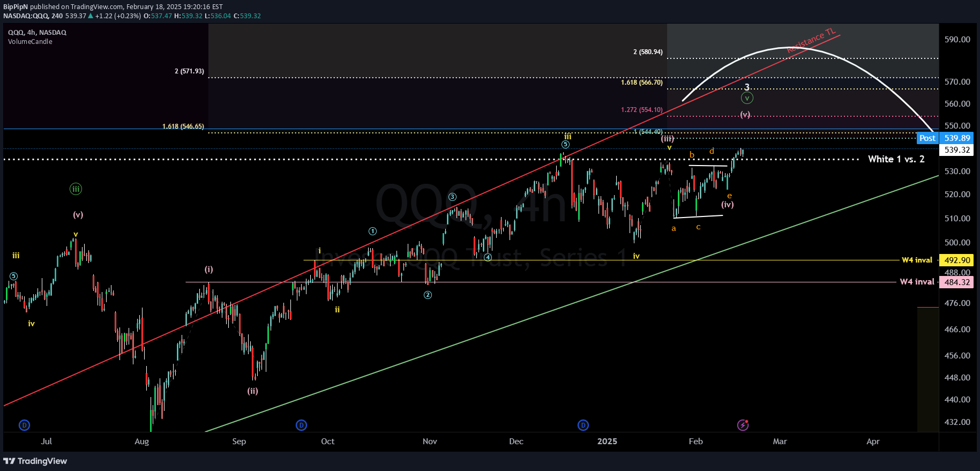The width and height of the screenshot is (980, 471).
Task: Click the Aug label on time axis
Action: click(x=142, y=442)
